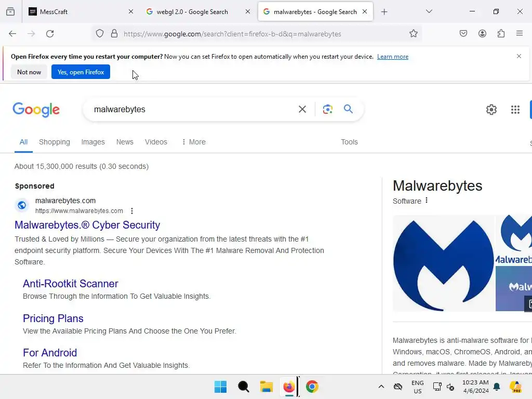Click the site security padlock icon
Screen dimensions: 532x399
tap(114, 34)
